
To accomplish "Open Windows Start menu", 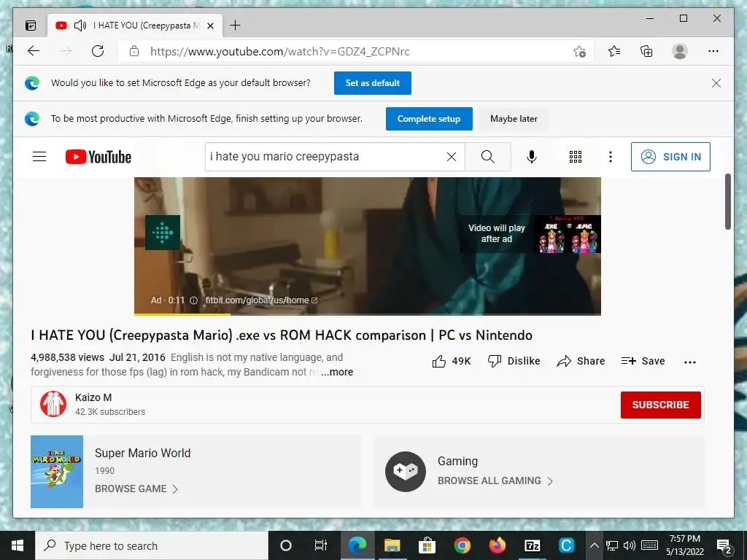I will click(18, 545).
